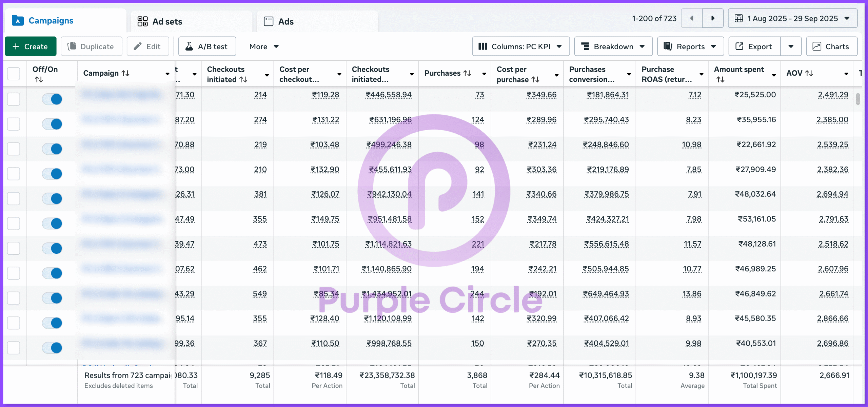Screen dimensions: 868x407
Task: Tick the select-all checkbox in header
Action: [x=14, y=73]
